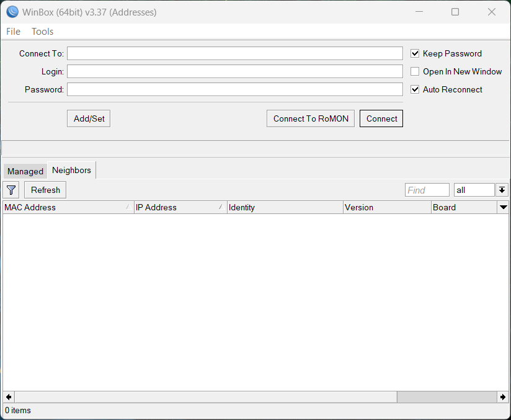The image size is (511, 420).
Task: Click the Version column header
Action: [x=387, y=207]
